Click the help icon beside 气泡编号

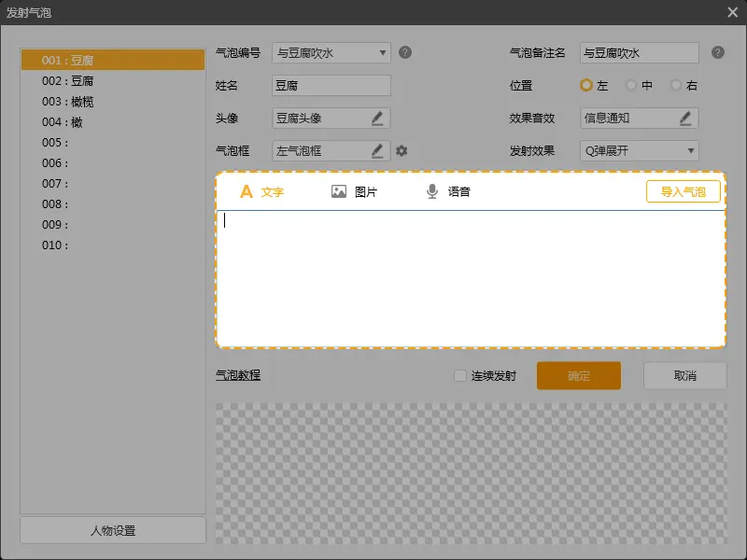pos(405,53)
